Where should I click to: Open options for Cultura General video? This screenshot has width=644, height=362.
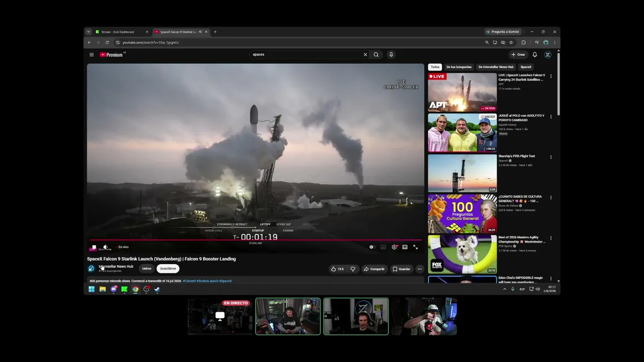551,198
